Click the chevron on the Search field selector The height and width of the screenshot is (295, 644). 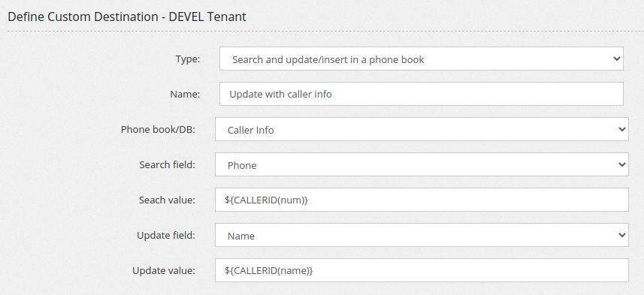point(621,164)
